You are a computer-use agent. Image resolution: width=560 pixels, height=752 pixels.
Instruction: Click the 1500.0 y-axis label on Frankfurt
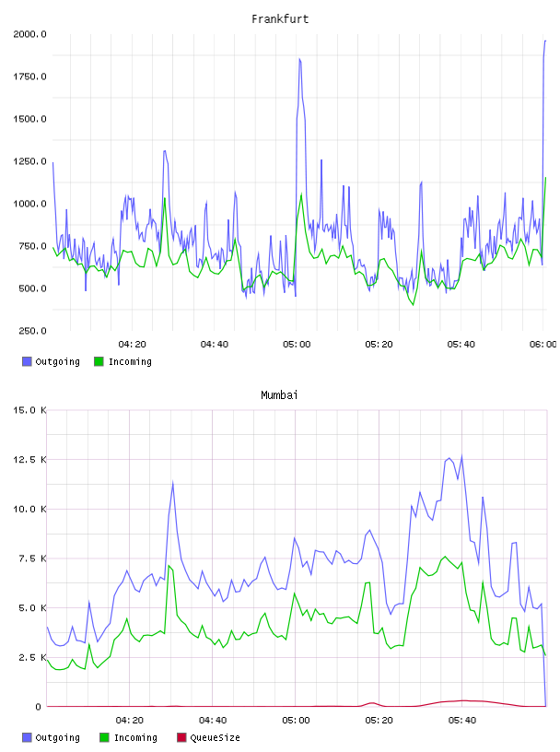click(29, 119)
